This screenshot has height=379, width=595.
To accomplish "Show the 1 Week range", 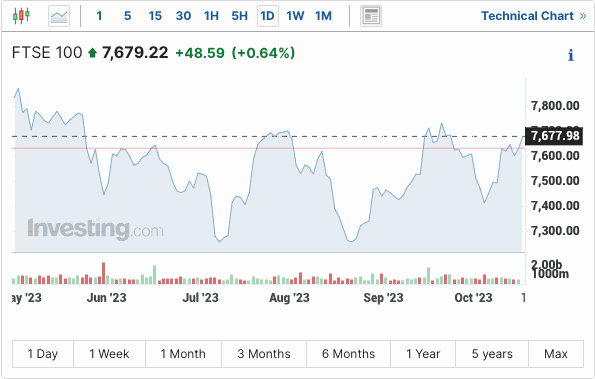I will point(109,354).
